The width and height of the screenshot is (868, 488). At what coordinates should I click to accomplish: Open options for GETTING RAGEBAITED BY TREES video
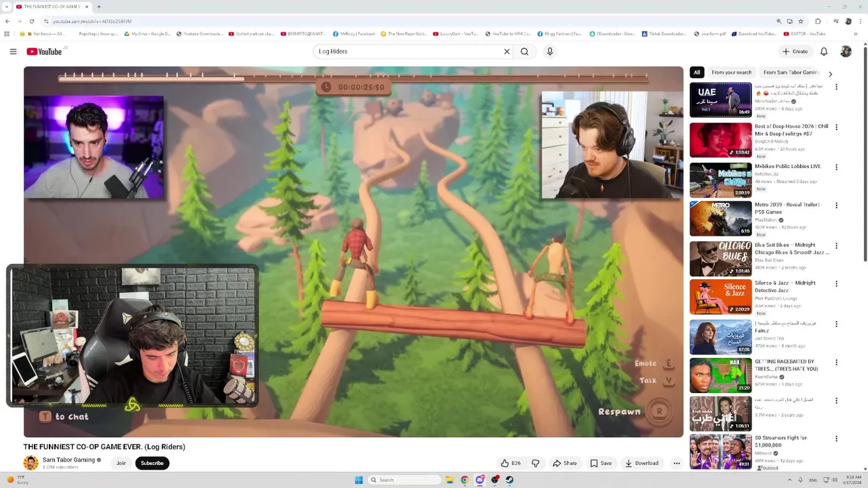836,363
